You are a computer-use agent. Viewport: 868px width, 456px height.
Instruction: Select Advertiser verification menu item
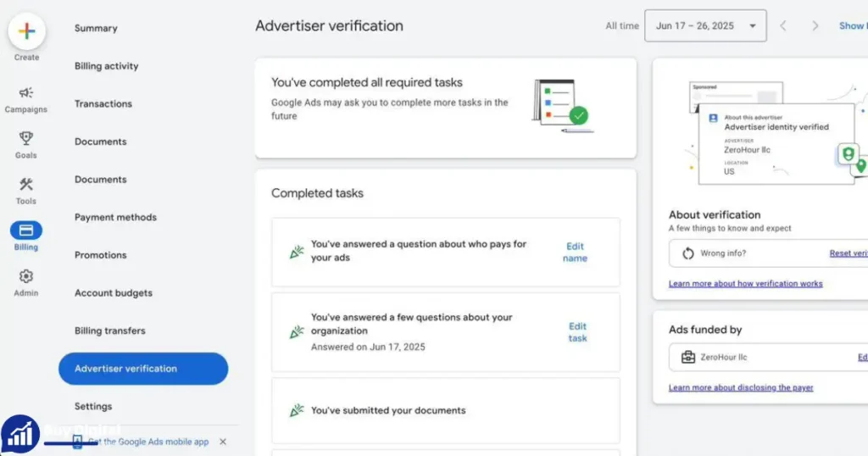coord(143,369)
